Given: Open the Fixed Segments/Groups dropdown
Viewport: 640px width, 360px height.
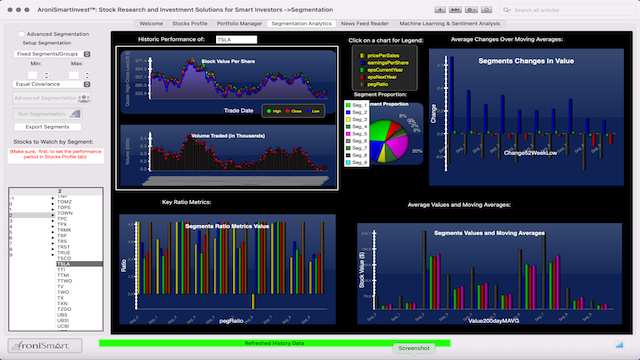Looking at the screenshot, I should click(x=52, y=54).
